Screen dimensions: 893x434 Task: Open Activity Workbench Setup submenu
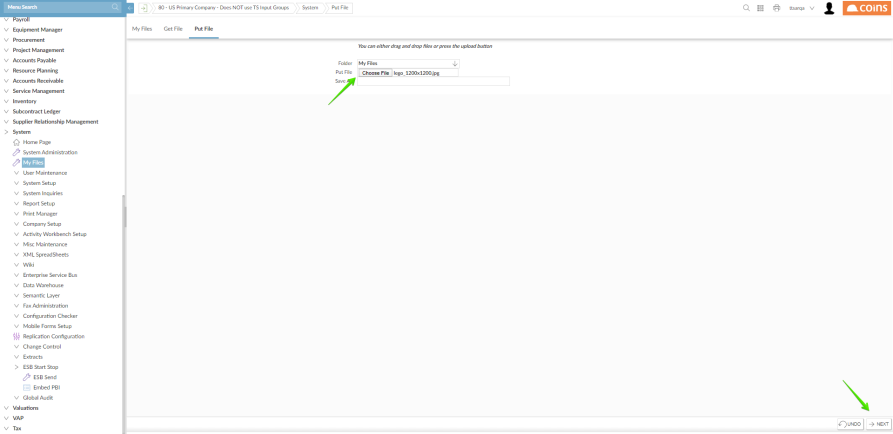click(x=55, y=234)
